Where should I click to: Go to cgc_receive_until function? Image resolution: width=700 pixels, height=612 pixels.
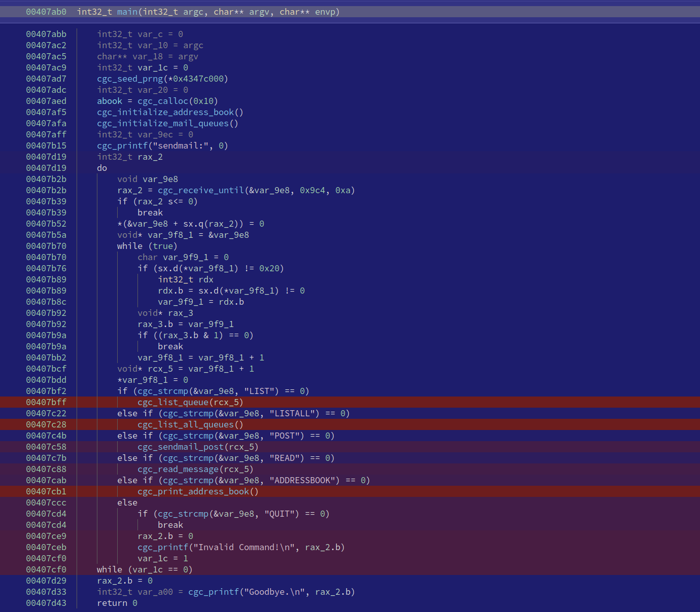pos(201,190)
